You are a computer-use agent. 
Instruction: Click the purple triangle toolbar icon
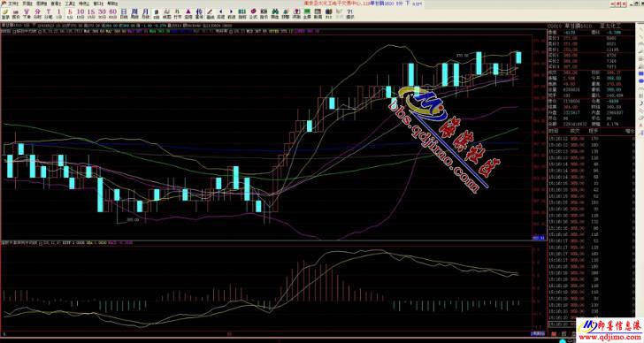[x=188, y=14]
